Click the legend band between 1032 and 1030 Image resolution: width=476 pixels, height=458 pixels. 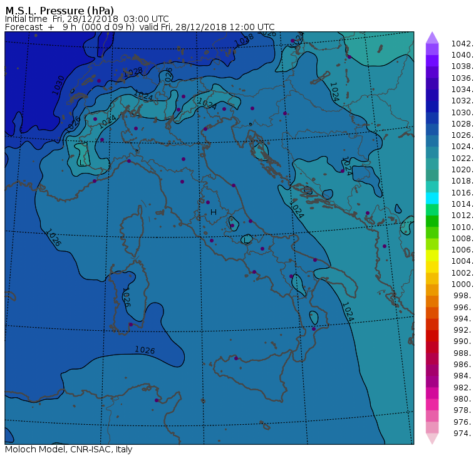tap(432, 107)
